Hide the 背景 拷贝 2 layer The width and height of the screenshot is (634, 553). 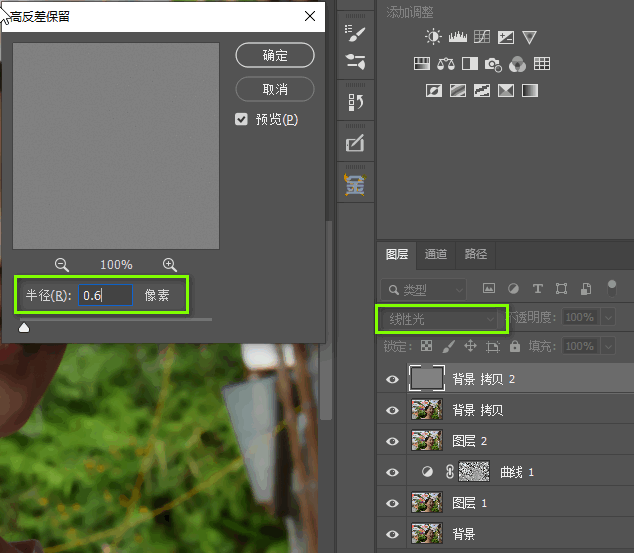(x=392, y=379)
